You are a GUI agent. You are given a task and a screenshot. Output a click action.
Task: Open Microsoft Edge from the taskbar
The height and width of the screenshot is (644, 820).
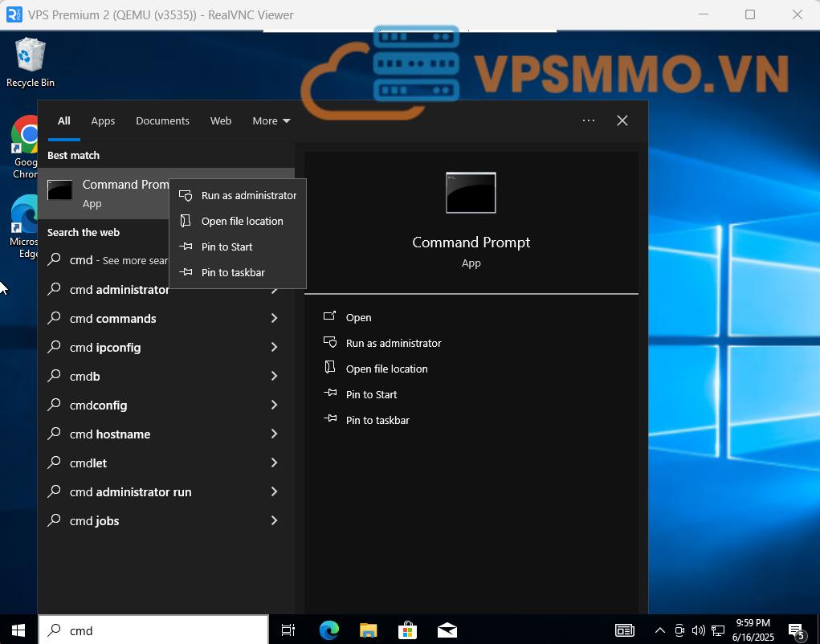329,630
